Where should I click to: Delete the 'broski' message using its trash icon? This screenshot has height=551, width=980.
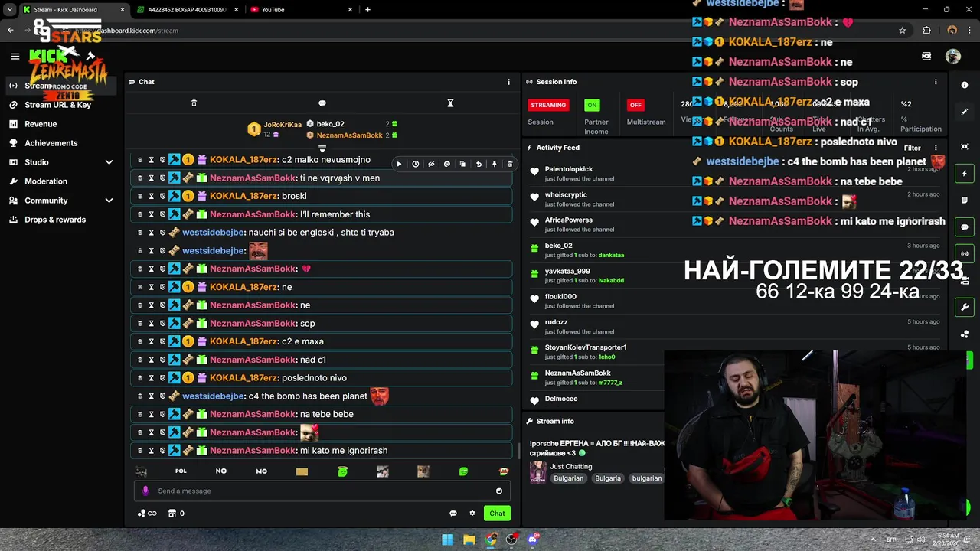(x=139, y=196)
